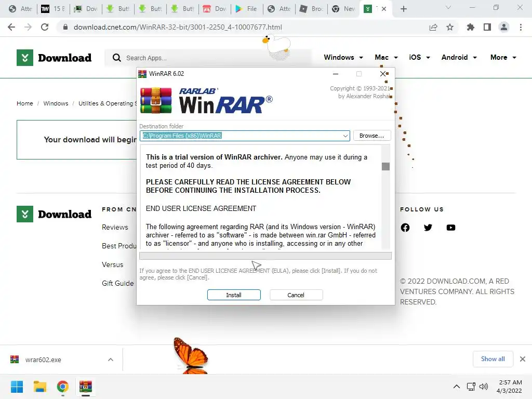Expand the iOS menu
532x399 pixels.
point(419,57)
